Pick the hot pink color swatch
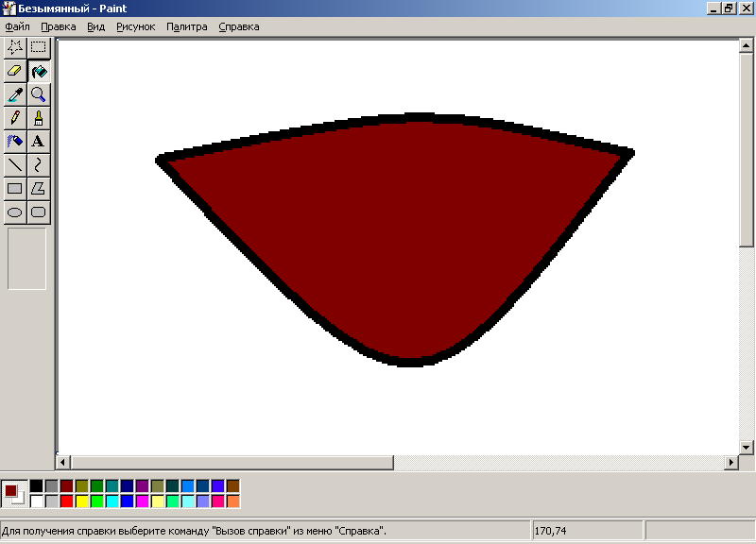The image size is (756, 544). [218, 501]
